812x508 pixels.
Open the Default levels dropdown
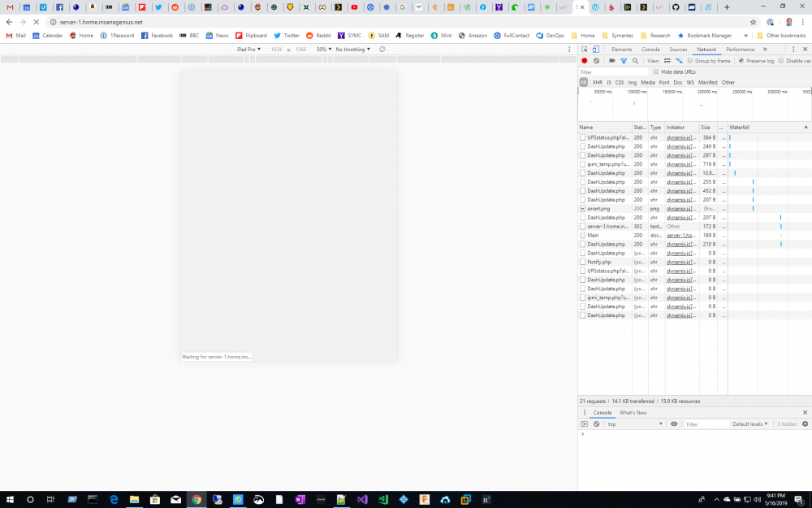pyautogui.click(x=749, y=424)
